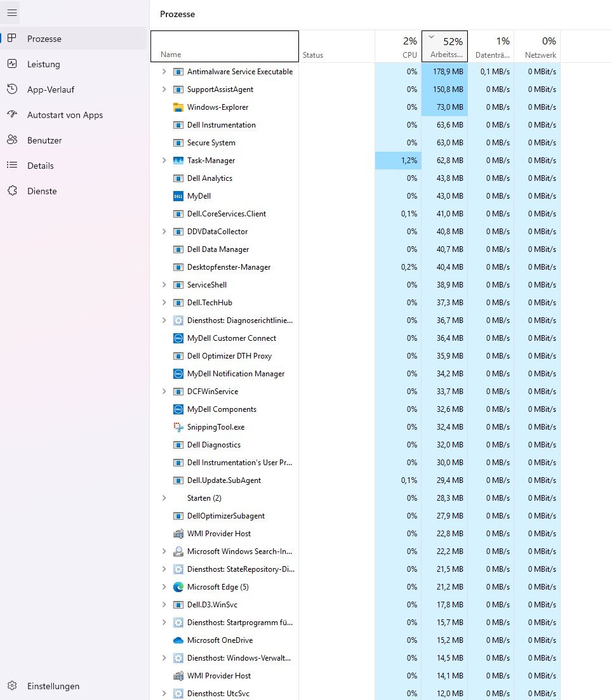612x700 pixels.
Task: Select the Dell.Update.SubAgent row
Action: tap(356, 480)
